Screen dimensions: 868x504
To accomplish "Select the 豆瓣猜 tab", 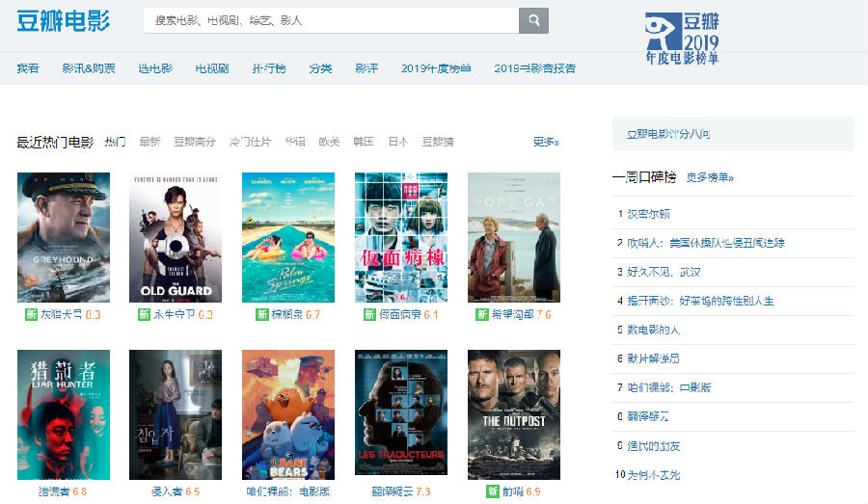I will (x=437, y=142).
